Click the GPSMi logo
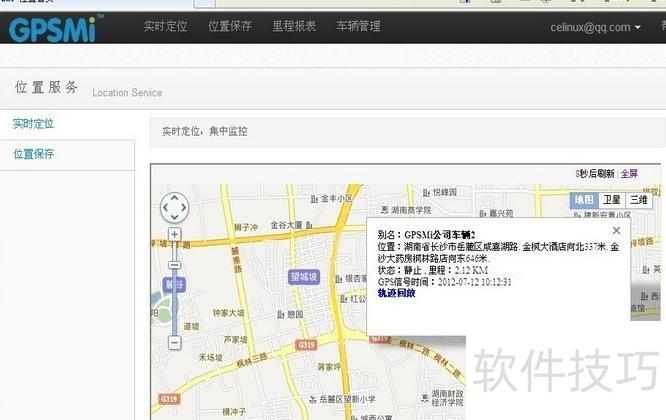666x420 pixels. click(x=52, y=27)
